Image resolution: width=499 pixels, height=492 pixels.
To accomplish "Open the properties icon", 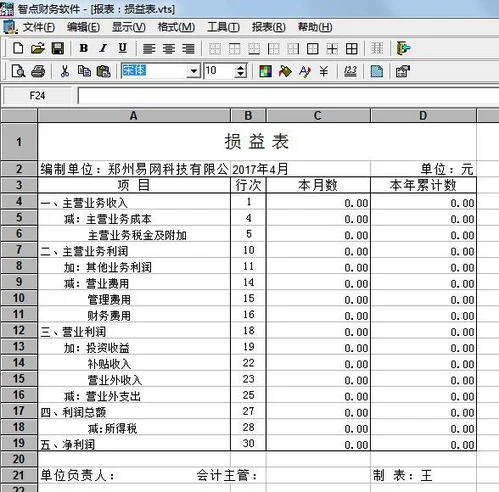I will [x=403, y=71].
